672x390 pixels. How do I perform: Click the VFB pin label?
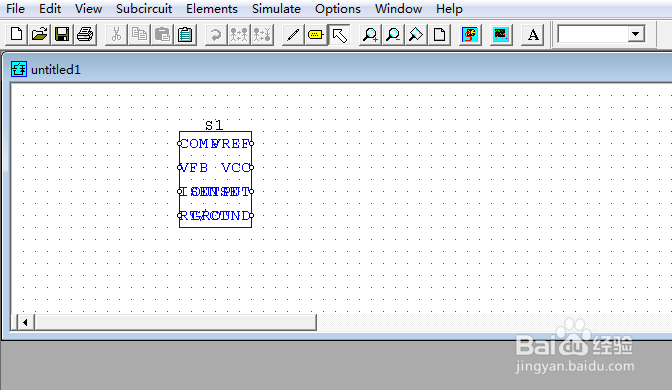[194, 168]
